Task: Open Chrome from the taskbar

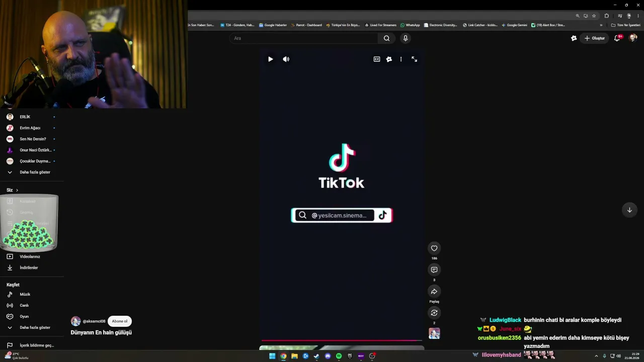Action: tap(283, 356)
